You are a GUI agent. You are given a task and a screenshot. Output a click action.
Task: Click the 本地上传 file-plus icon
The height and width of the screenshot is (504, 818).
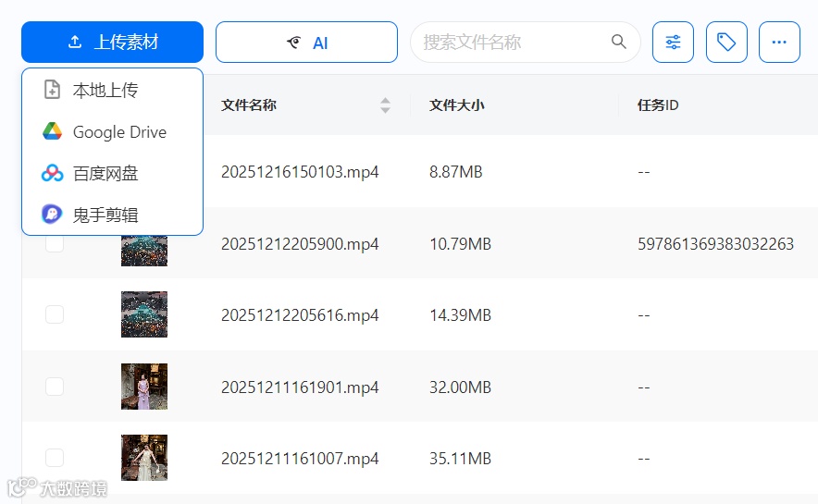[52, 90]
